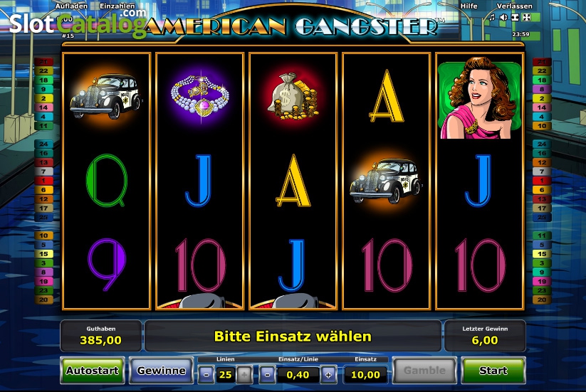This screenshot has height=392, width=586.
Task: Toggle the fullscreen arrows icon
Action: click(x=526, y=17)
